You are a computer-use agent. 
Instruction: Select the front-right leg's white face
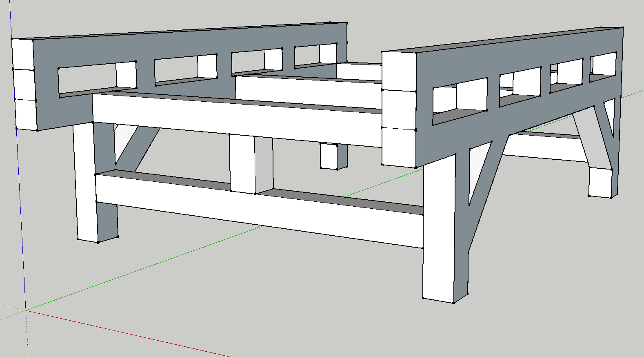point(438,245)
